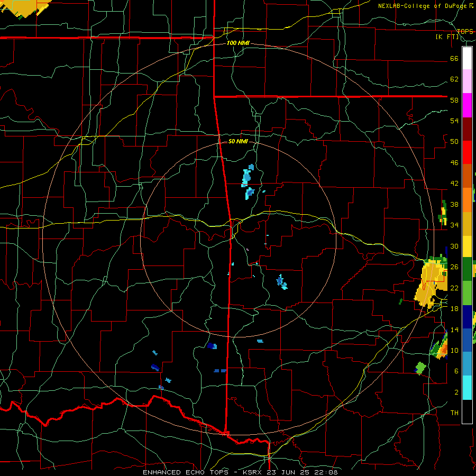Pick the dark orange legend swatch
Screen dimensions: 476x476
[467, 176]
